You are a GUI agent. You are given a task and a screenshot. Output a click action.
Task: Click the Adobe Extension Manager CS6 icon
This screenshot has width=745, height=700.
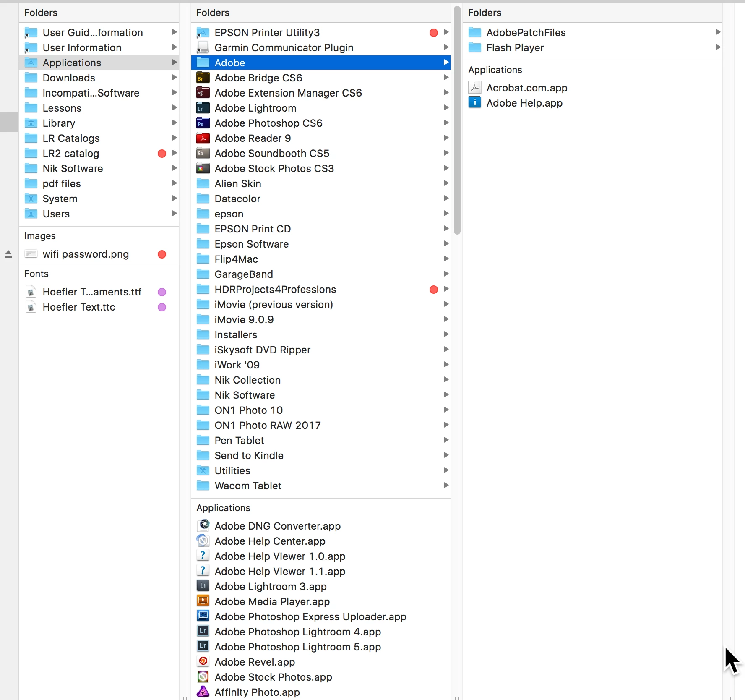tap(203, 93)
